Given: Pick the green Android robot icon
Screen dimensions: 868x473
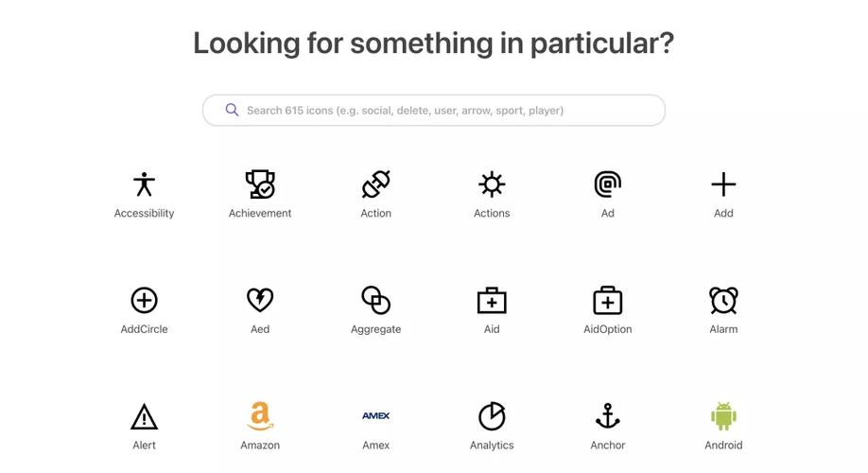Looking at the screenshot, I should (723, 416).
